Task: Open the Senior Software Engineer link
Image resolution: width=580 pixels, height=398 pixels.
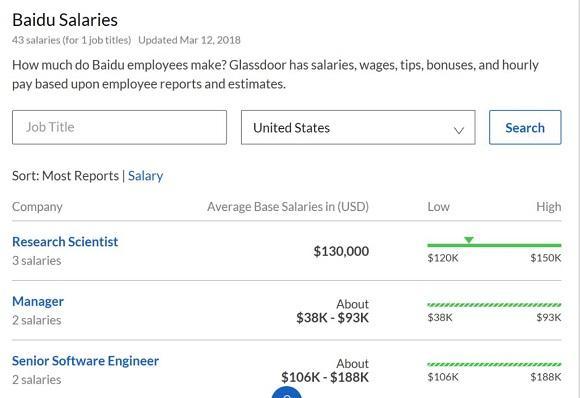Action: click(85, 361)
